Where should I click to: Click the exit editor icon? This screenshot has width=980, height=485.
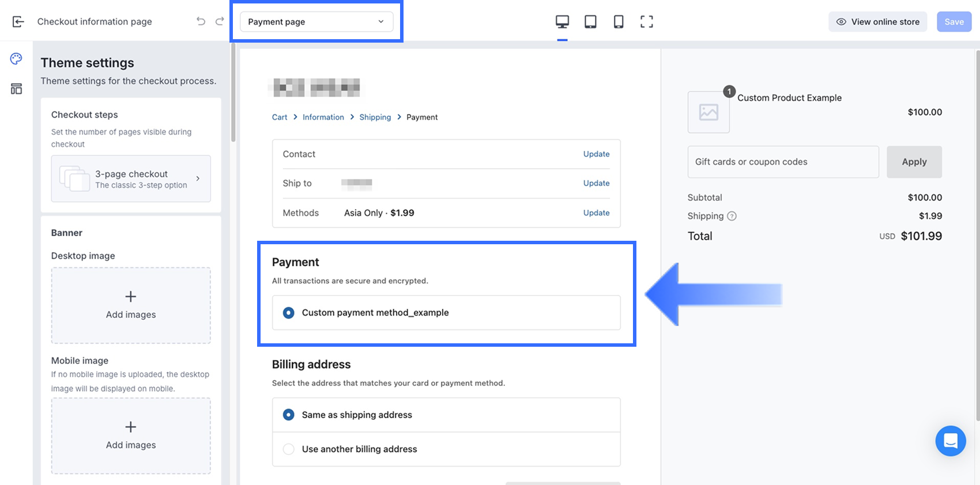pos(18,22)
